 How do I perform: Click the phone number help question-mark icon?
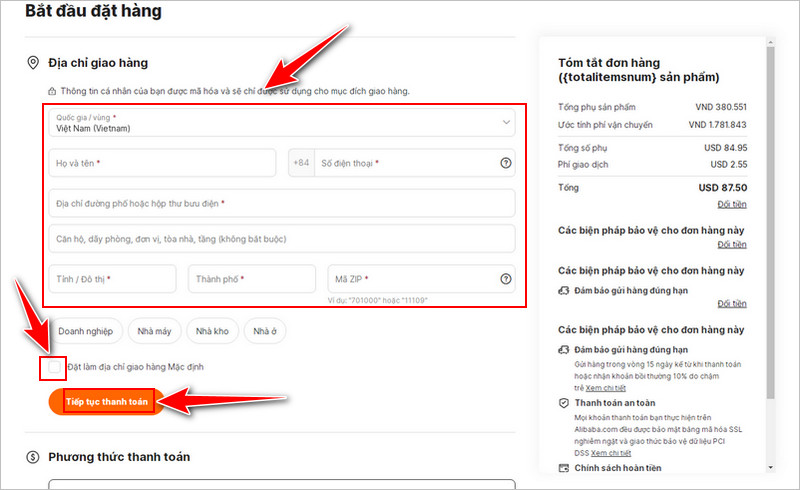(506, 163)
